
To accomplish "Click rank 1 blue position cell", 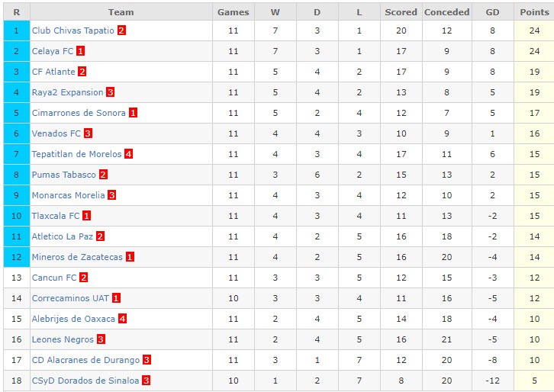I will coord(17,31).
